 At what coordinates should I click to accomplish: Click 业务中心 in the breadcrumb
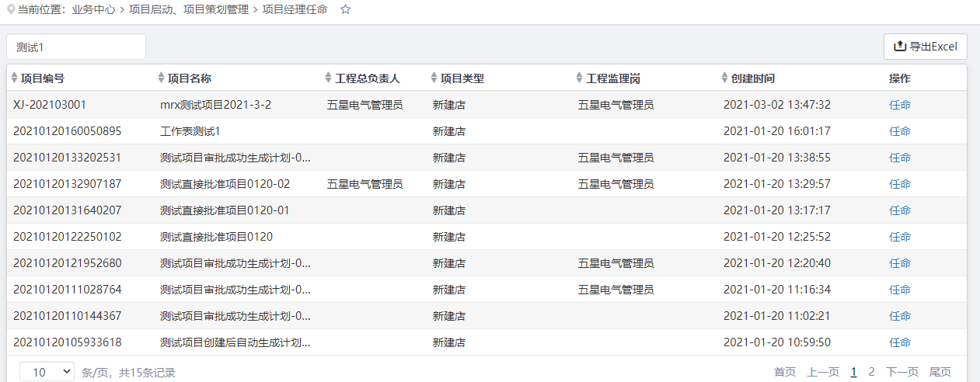click(93, 9)
